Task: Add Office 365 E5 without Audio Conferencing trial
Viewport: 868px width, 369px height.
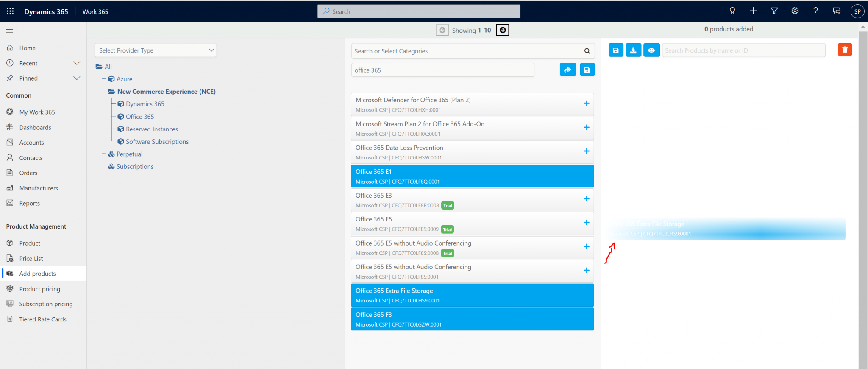Action: 587,246
